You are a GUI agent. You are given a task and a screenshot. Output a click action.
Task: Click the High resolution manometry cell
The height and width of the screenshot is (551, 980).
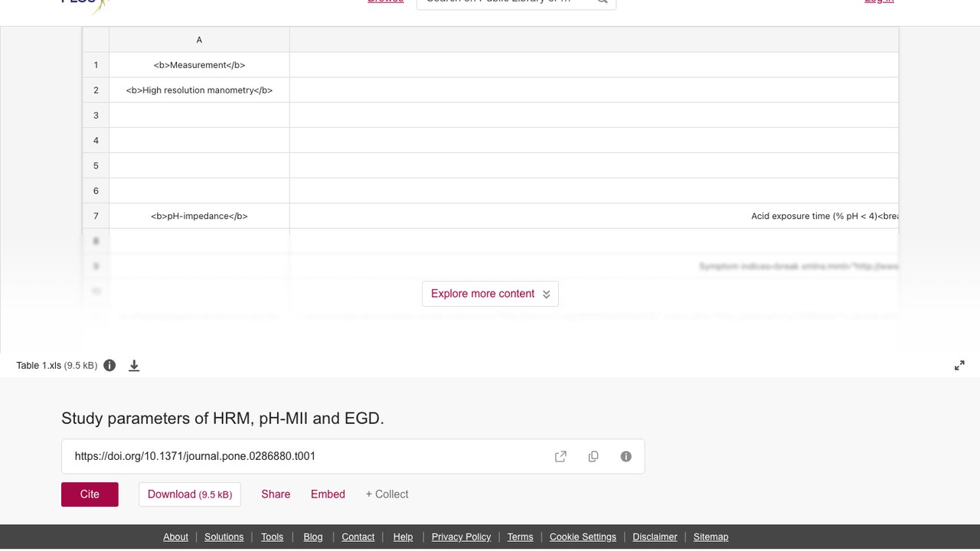[199, 90]
